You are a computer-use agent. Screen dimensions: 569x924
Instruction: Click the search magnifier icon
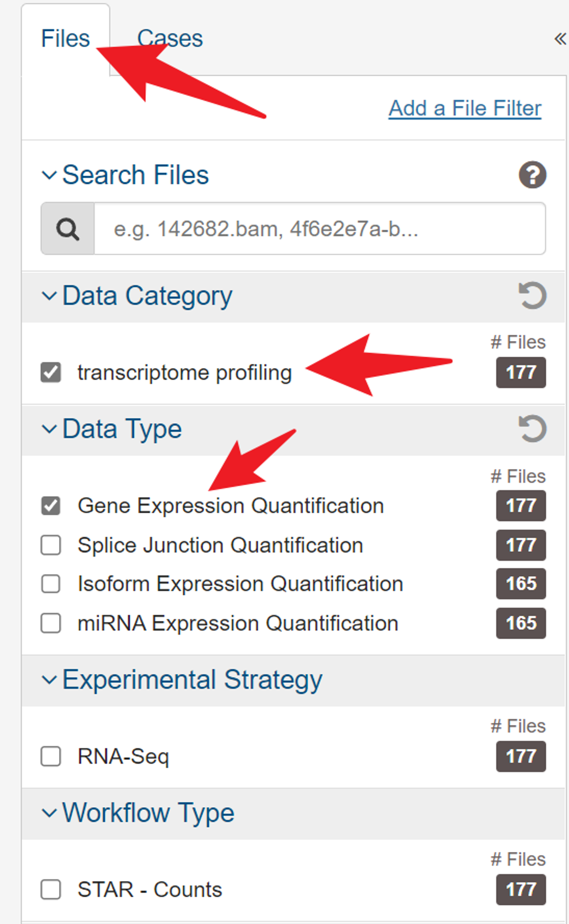pos(68,229)
